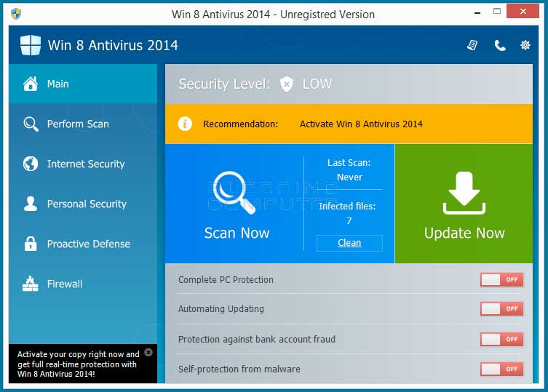
Task: Click the Windows logo in app header
Action: tap(31, 45)
